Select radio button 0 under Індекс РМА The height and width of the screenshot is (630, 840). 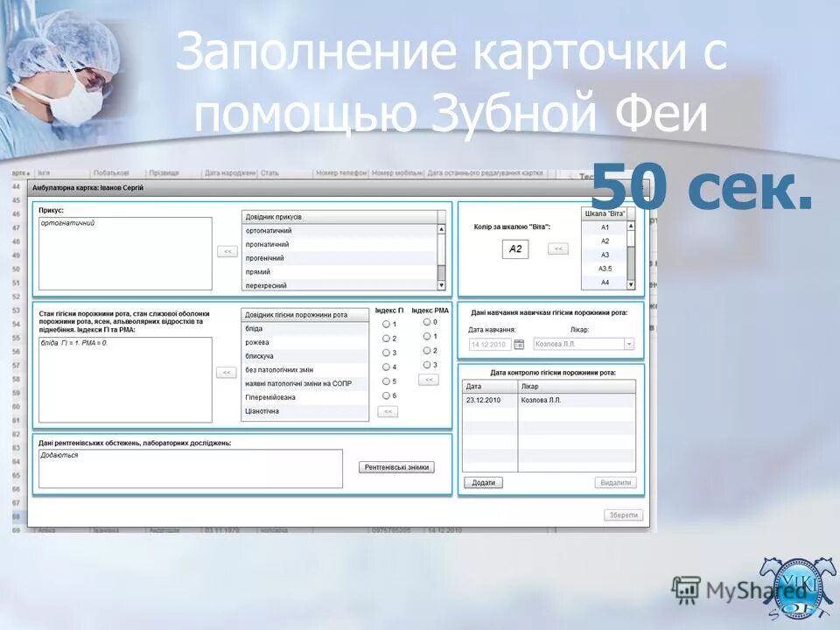426,322
